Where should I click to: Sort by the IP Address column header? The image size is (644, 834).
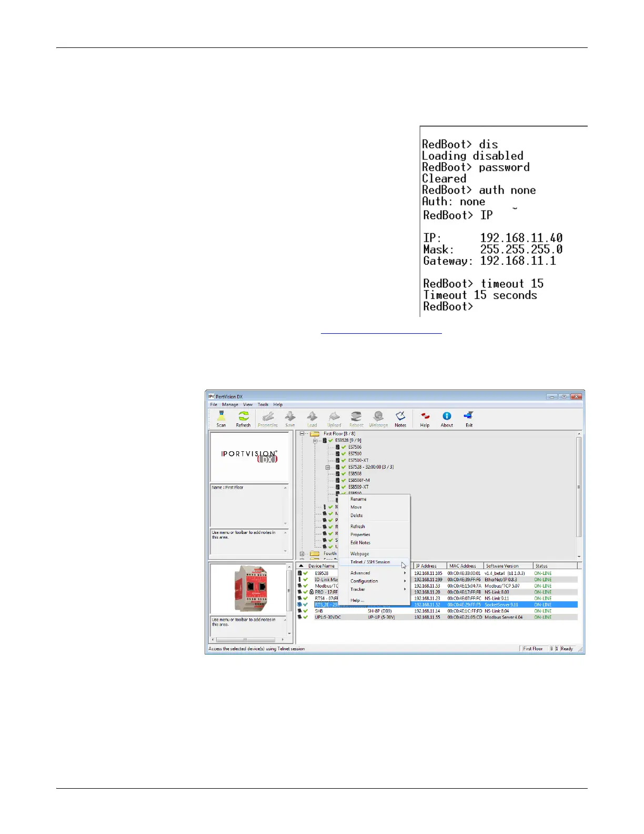tap(429, 566)
